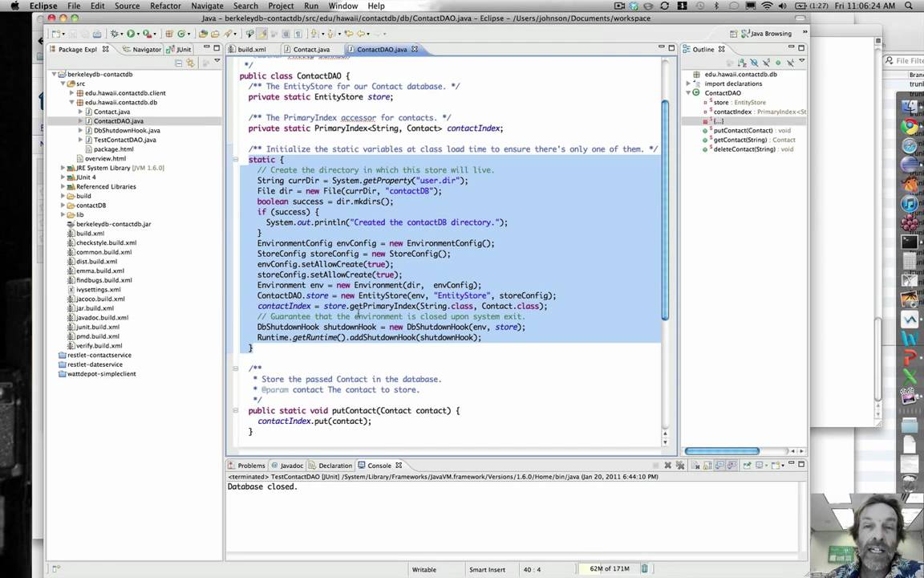Expand the edu.hawaii.contactdb.client package

72,92
